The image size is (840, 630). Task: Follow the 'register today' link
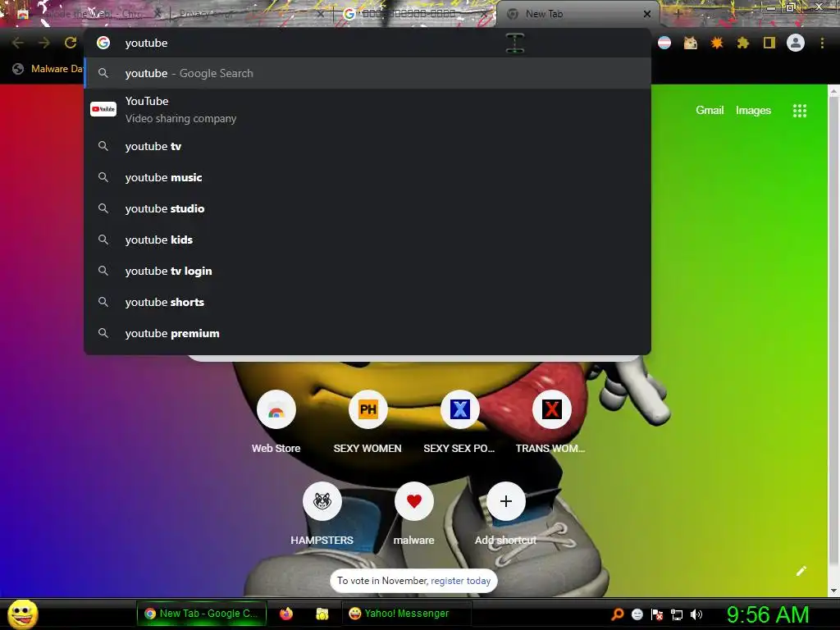coord(461,581)
